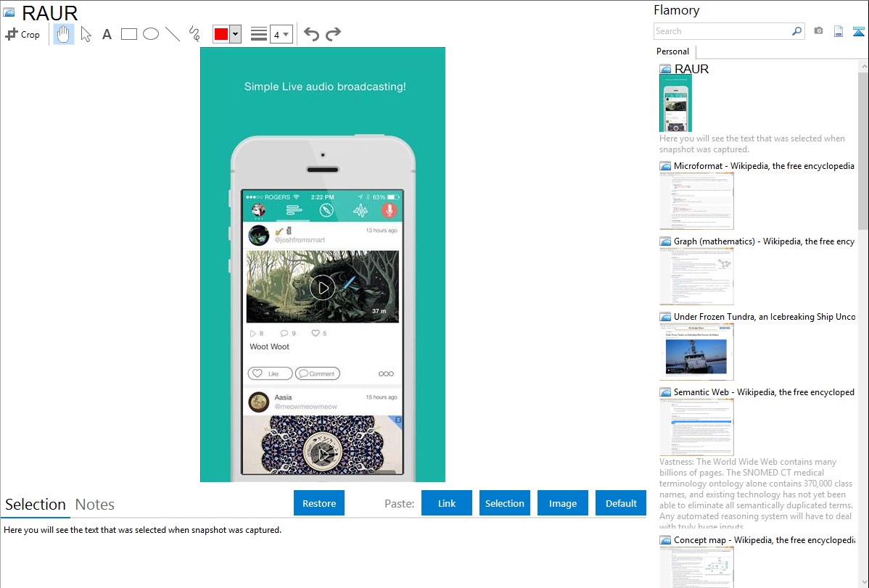Switch to the Selection tab
Viewport: 869px width, 588px height.
(x=36, y=505)
